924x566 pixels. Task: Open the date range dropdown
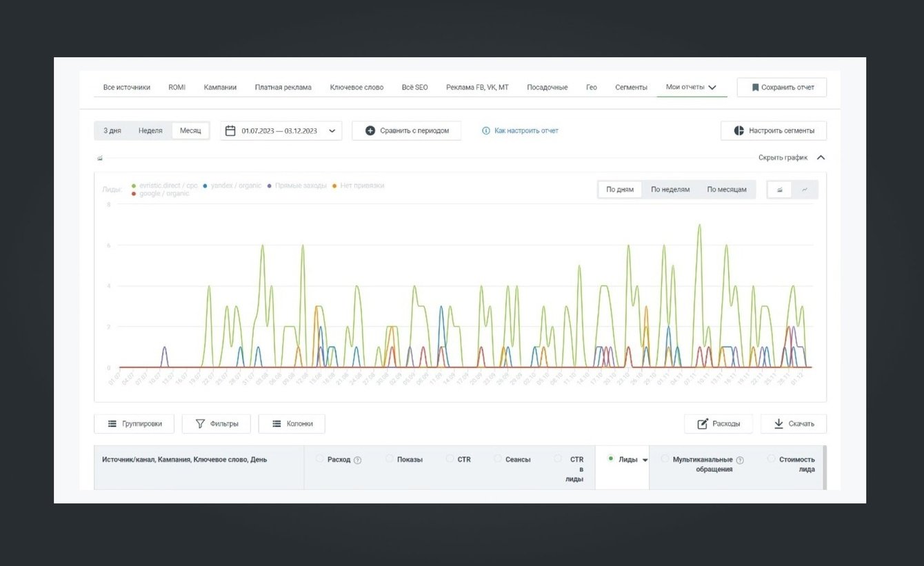(332, 130)
